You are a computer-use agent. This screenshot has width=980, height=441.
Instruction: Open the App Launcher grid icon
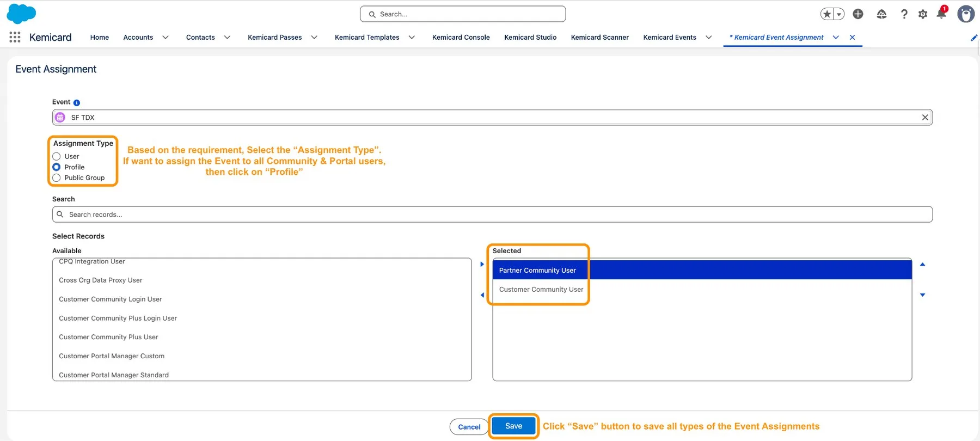pyautogui.click(x=15, y=37)
